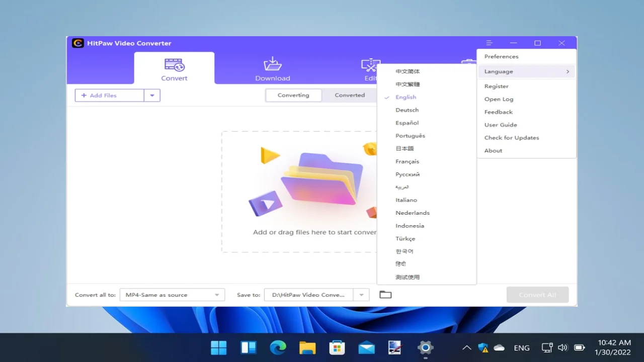This screenshot has width=644, height=362.
Task: Expand the Language submenu
Action: [x=526, y=71]
